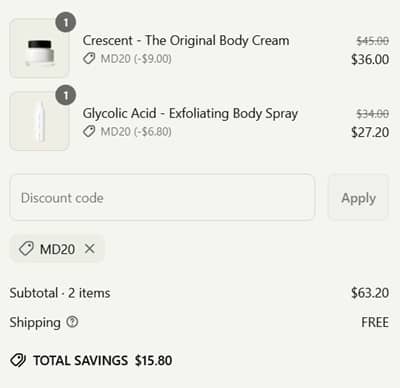Select Crescent - The Original Body Cream title
Image resolution: width=400 pixels, height=388 pixels.
(x=186, y=41)
